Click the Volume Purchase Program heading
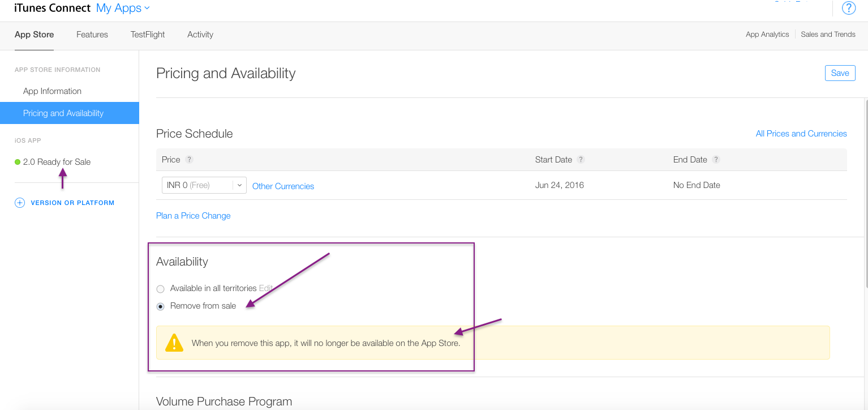The height and width of the screenshot is (410, 868). tap(224, 402)
